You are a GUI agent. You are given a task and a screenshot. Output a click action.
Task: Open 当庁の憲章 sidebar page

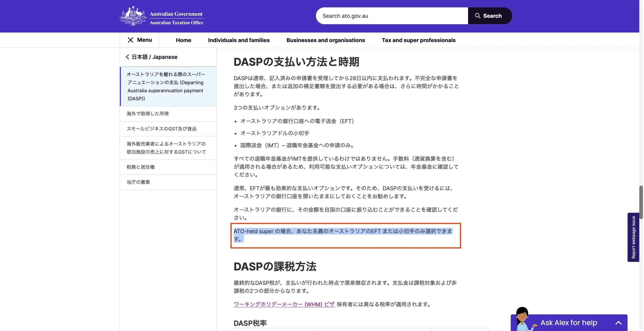[138, 182]
